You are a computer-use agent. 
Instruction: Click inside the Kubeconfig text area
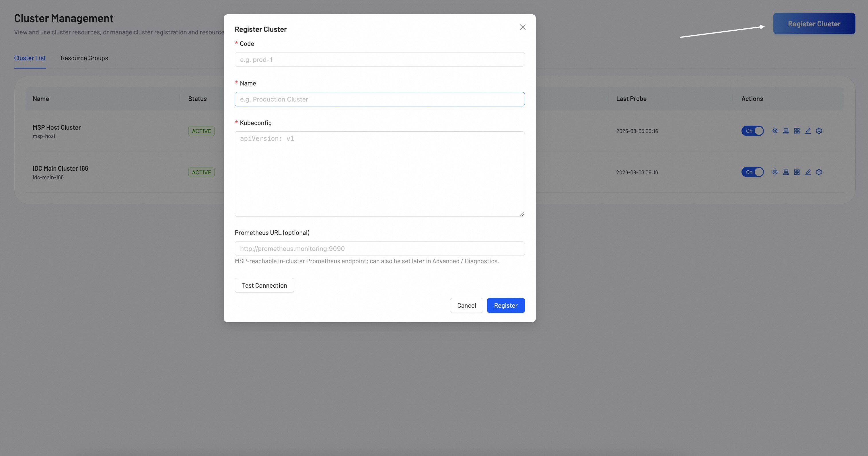(x=380, y=174)
